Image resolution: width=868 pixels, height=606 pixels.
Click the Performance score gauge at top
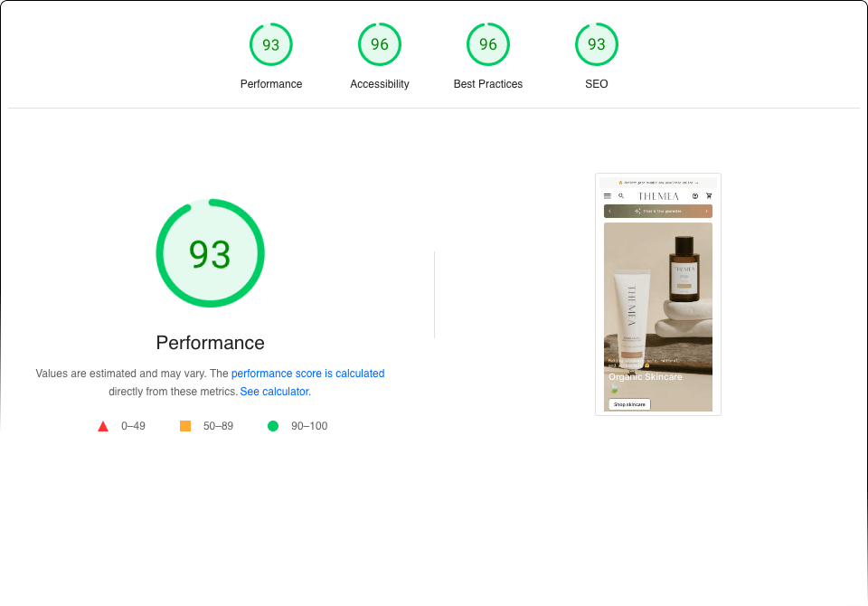tap(271, 45)
